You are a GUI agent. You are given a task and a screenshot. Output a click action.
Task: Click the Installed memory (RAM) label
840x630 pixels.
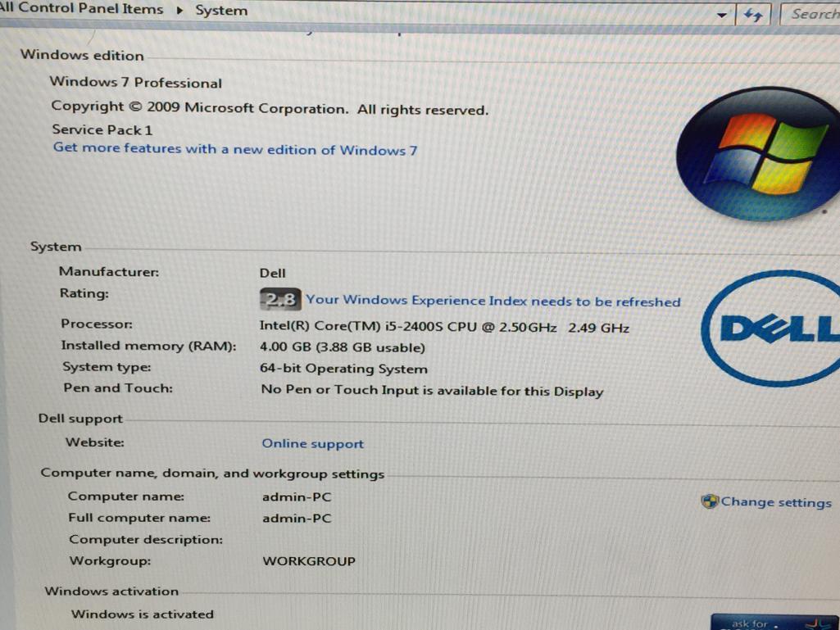[148, 346]
